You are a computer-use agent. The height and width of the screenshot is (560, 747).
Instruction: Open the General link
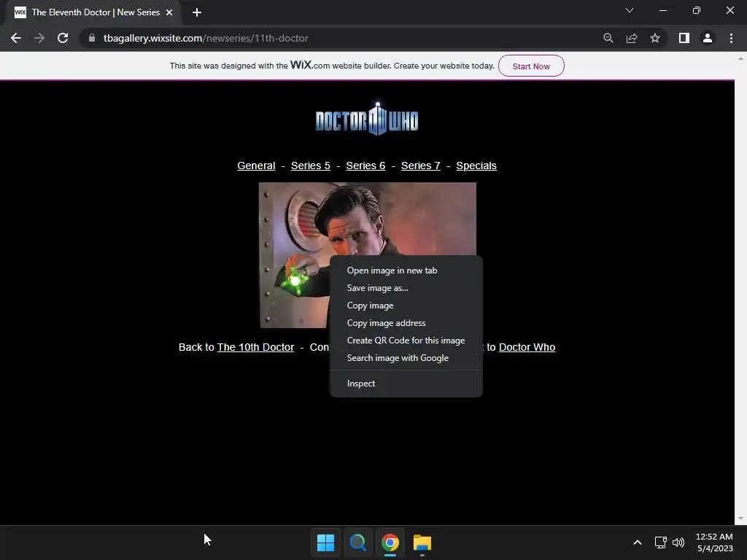click(256, 166)
